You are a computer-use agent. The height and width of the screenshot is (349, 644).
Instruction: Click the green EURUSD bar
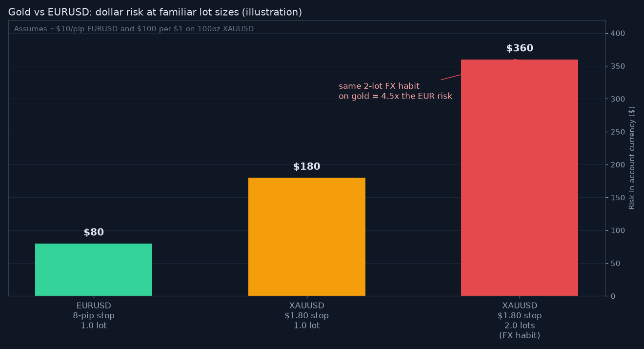tap(94, 269)
